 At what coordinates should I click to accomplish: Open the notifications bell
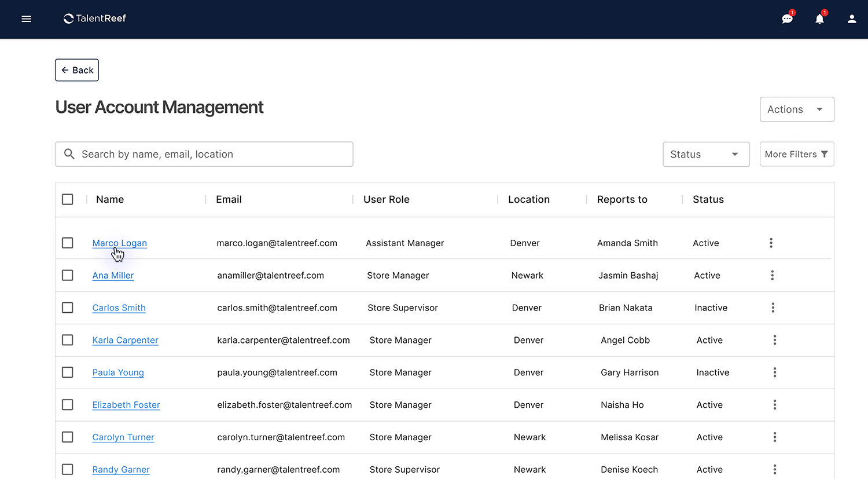[x=819, y=19]
